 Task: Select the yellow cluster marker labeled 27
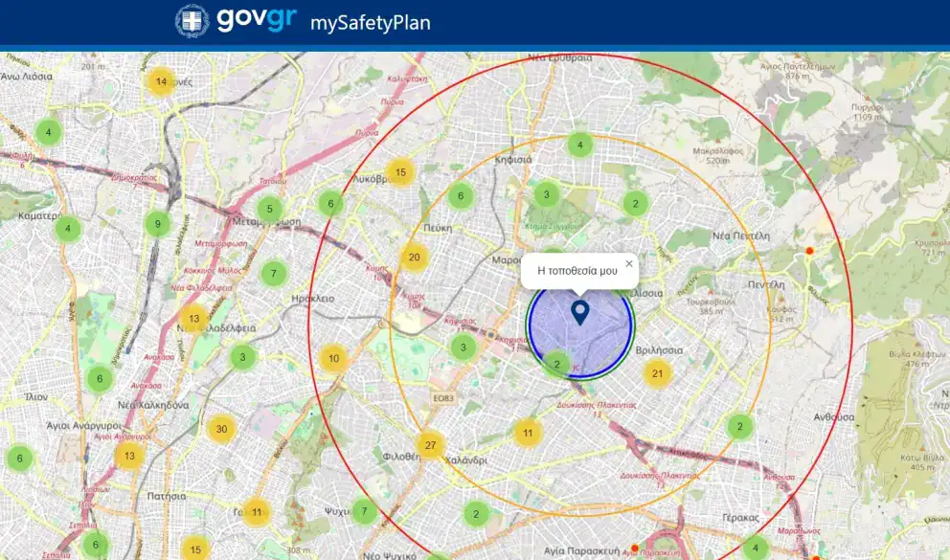point(430,445)
